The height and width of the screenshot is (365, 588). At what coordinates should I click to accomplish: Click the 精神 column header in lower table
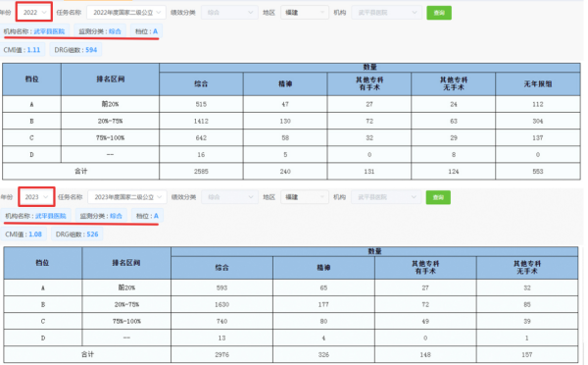pyautogui.click(x=323, y=267)
